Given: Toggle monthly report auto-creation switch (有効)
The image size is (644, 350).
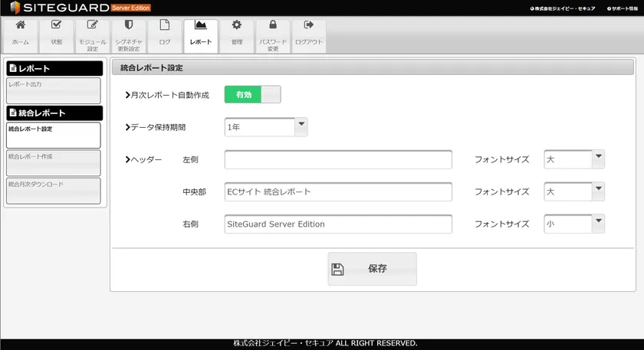Looking at the screenshot, I should pos(252,94).
